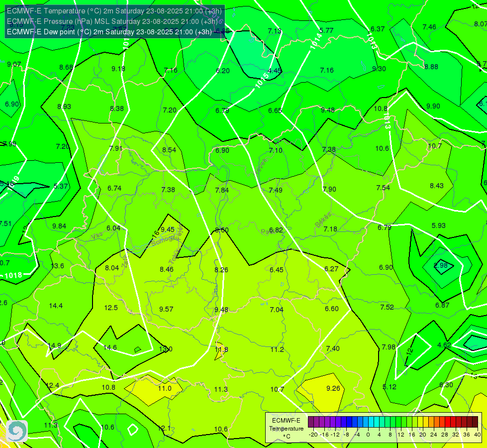Click the 8.26 dew point value

pyautogui.click(x=221, y=270)
